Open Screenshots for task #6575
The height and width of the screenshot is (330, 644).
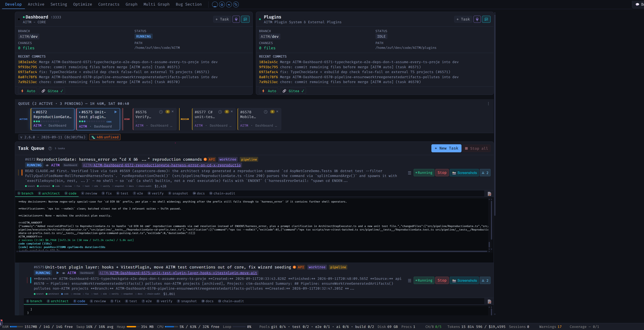tap(464, 281)
